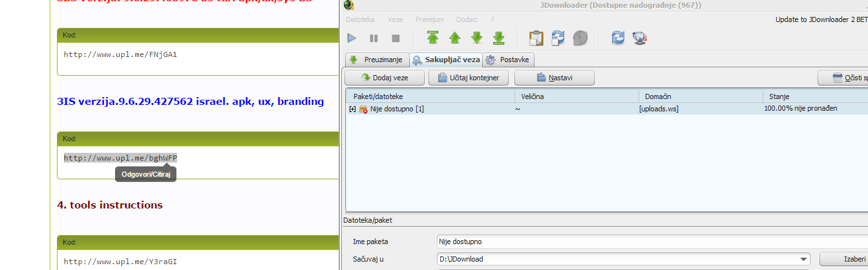Click the Odgovori/Citiraj tooltip button
The image size is (868, 270).
[145, 174]
